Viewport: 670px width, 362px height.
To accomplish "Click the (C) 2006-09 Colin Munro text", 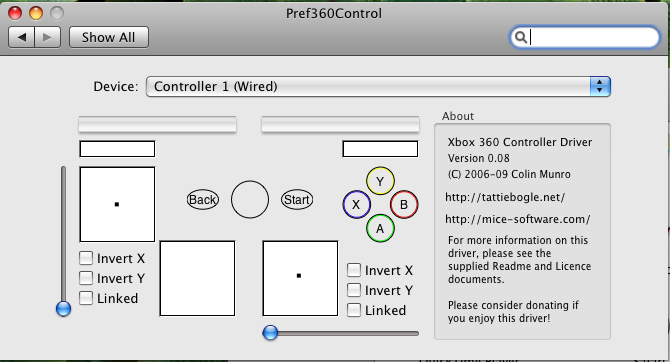I will 509,174.
